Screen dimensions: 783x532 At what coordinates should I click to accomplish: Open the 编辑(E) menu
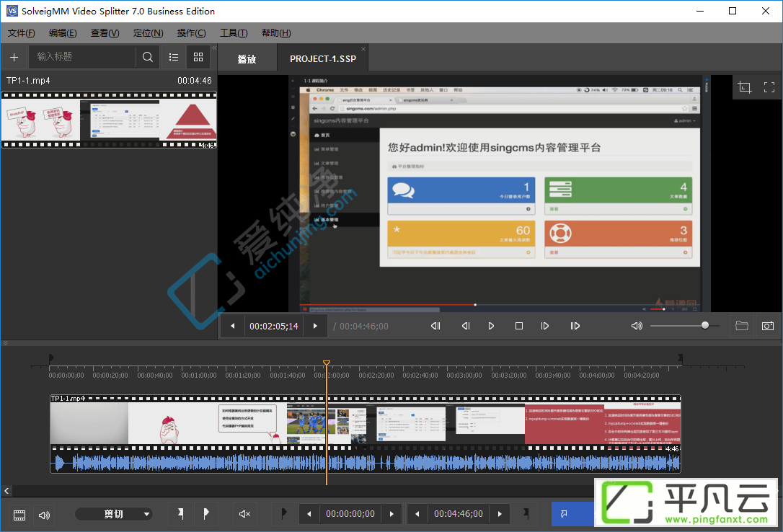63,33
